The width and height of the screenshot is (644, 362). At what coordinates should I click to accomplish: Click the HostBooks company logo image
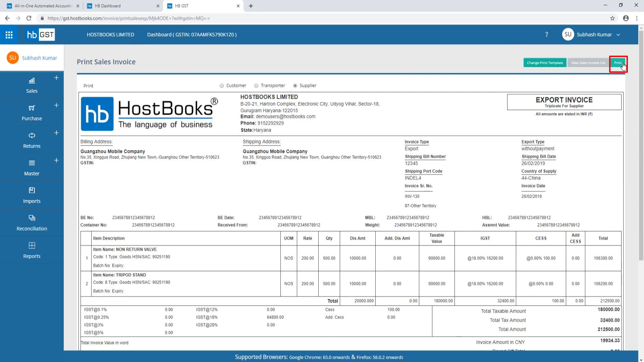149,114
